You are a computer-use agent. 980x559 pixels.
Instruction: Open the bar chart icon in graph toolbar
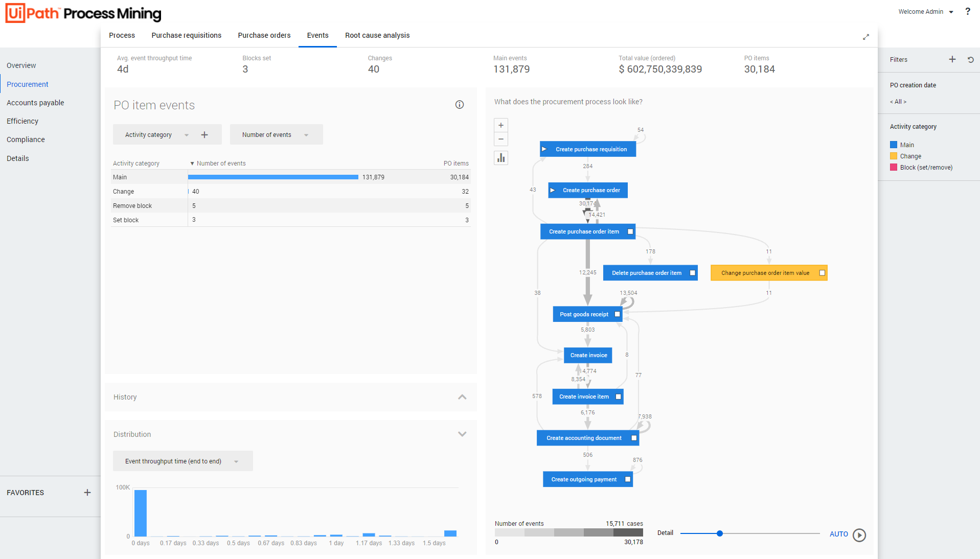coord(501,158)
